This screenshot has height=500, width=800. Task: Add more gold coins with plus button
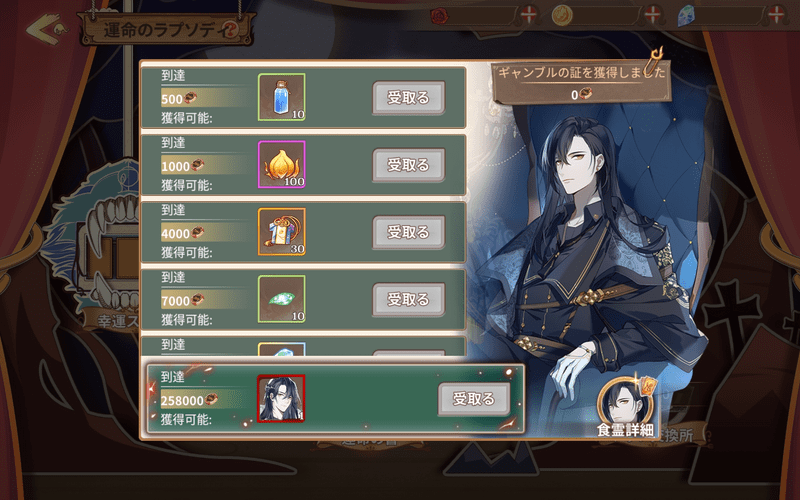pyautogui.click(x=653, y=14)
